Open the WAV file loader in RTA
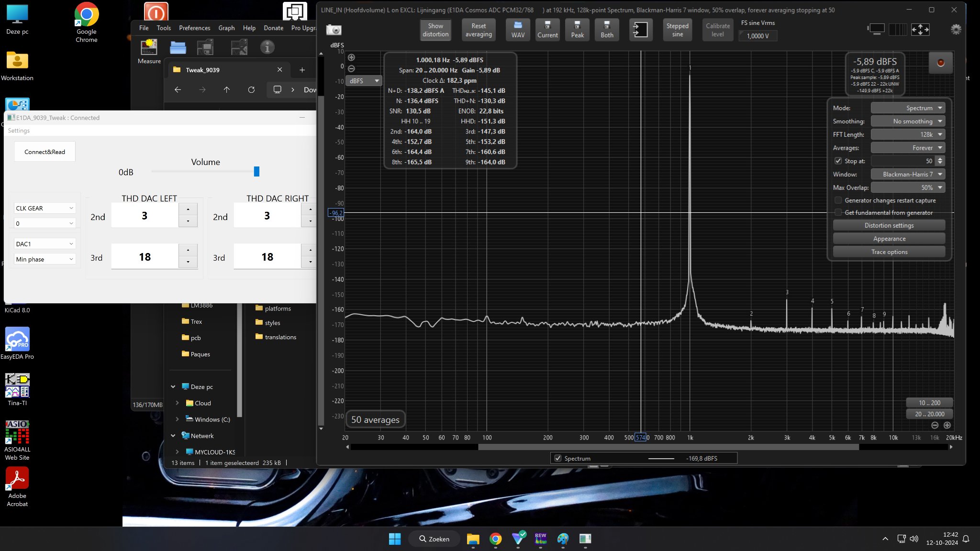This screenshot has width=980, height=551. (x=518, y=30)
